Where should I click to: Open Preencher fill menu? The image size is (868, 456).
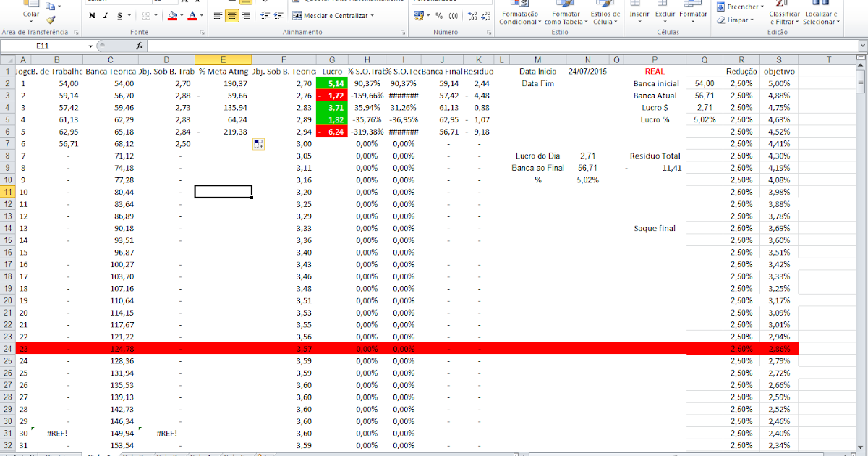(x=740, y=7)
